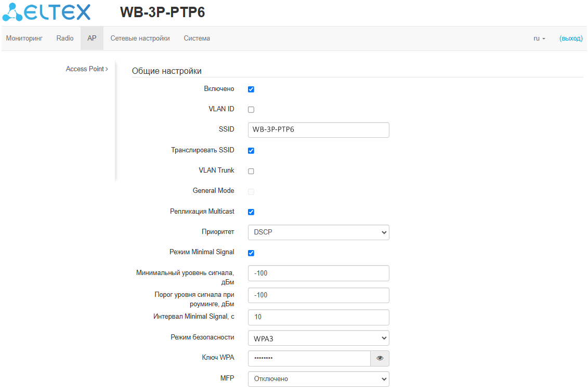Click the (выход) logout link
The height and width of the screenshot is (392, 588).
pos(571,38)
